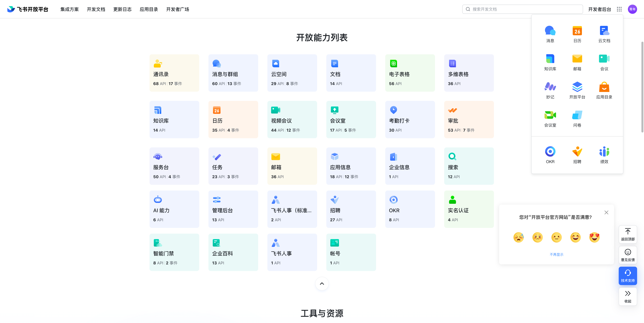
Task: Collapse the capability list with chevron
Action: [322, 283]
